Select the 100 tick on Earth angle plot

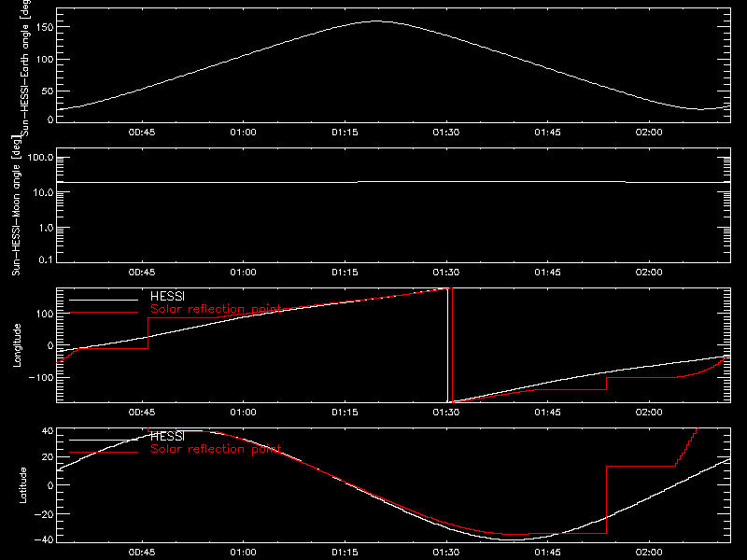pos(44,60)
